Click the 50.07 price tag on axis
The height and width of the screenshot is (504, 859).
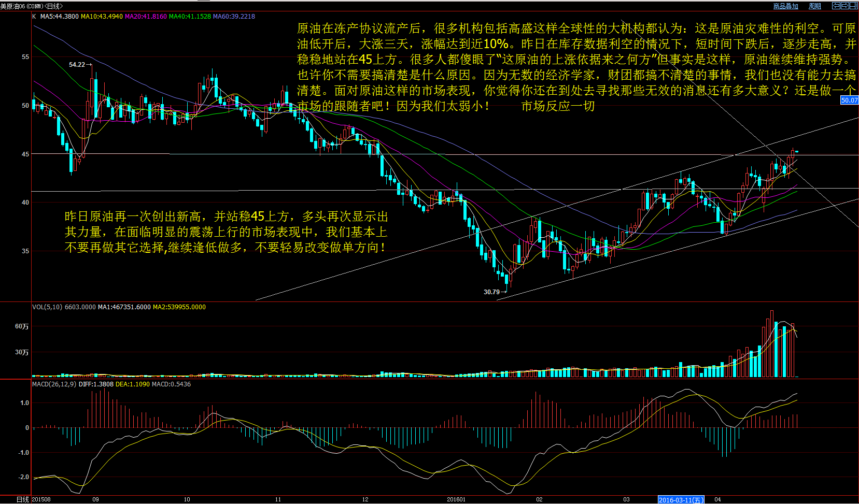tap(849, 100)
